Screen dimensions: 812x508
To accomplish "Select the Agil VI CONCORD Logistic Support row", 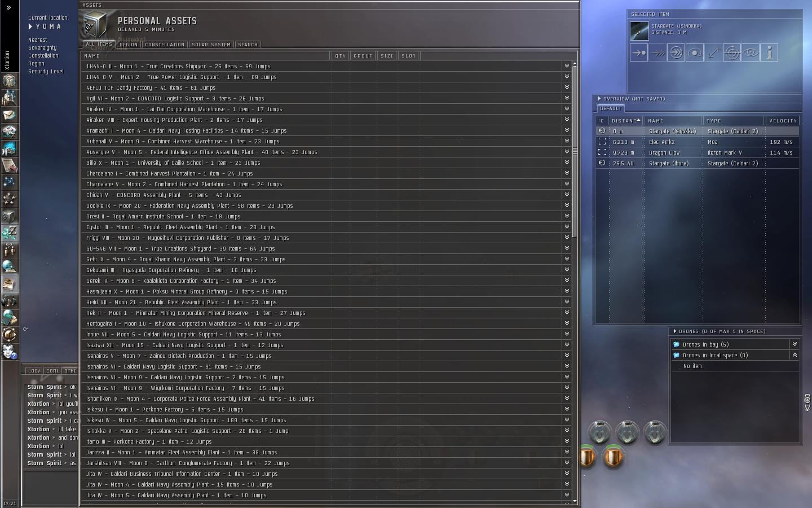I will [x=326, y=98].
